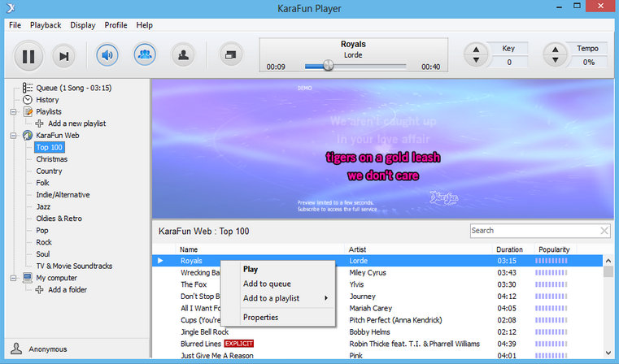The height and width of the screenshot is (364, 619).
Task: Collapse the Playlists tree node
Action: (x=14, y=112)
